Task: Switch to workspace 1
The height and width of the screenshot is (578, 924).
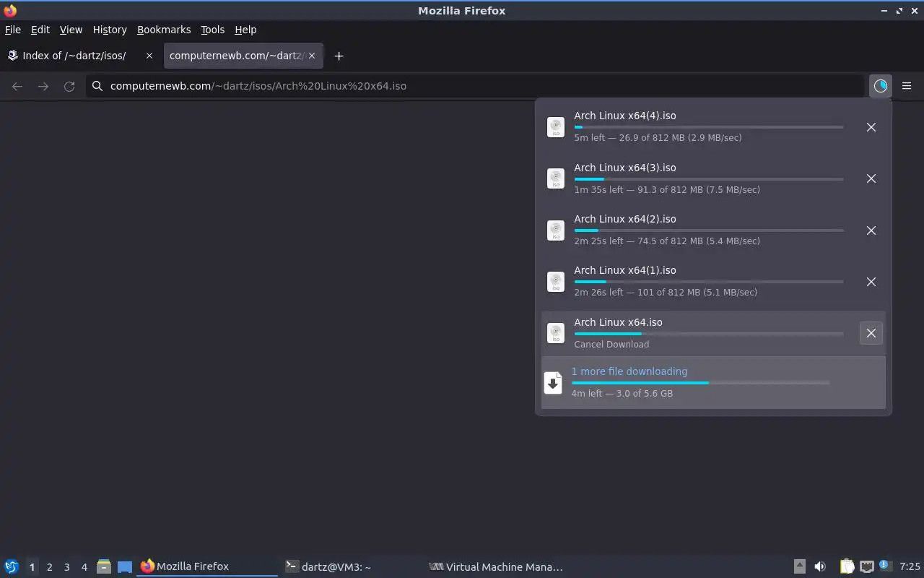Action: point(32,567)
